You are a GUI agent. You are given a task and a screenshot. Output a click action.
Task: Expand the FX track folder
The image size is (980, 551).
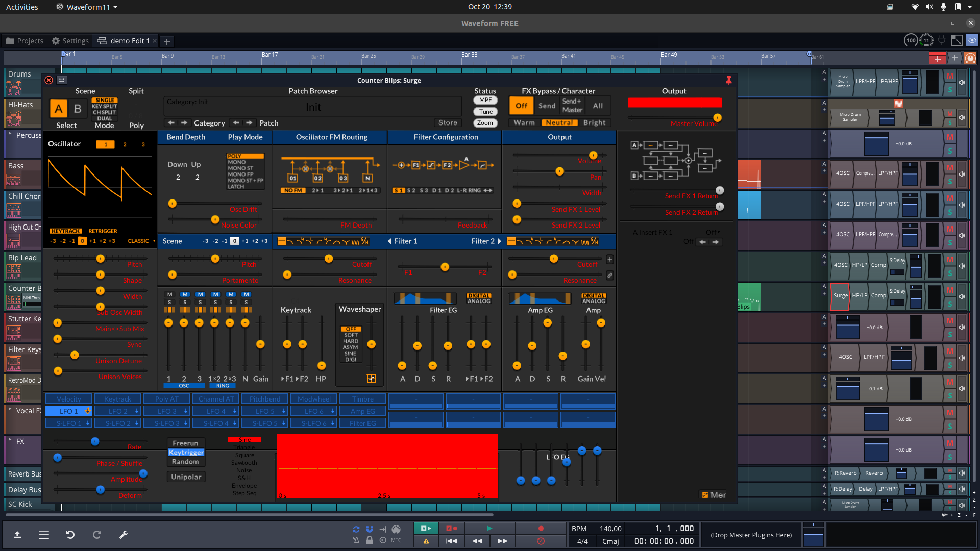coord(10,439)
